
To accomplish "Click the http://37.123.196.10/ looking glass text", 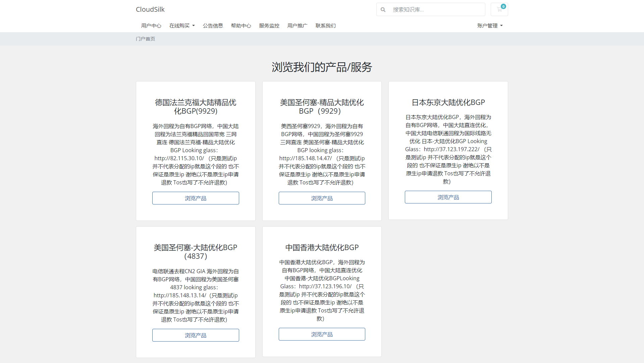I will click(x=325, y=286).
